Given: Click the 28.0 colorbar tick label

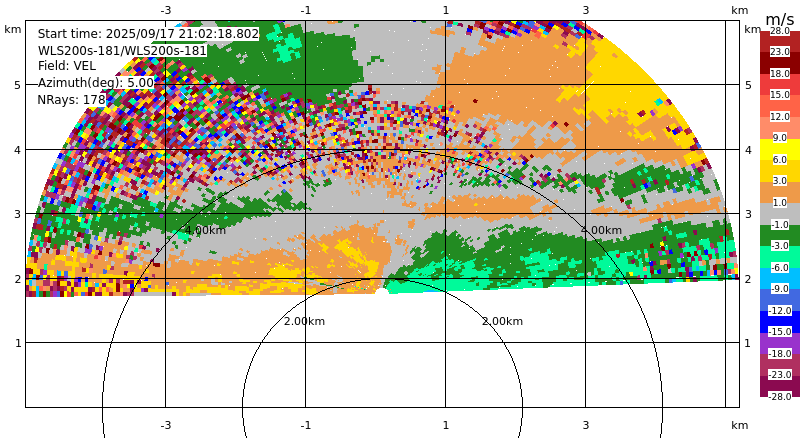Looking at the screenshot, I should 780,31.
